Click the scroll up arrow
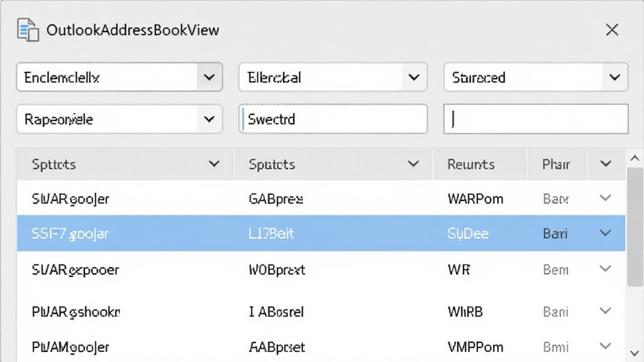 click(635, 158)
